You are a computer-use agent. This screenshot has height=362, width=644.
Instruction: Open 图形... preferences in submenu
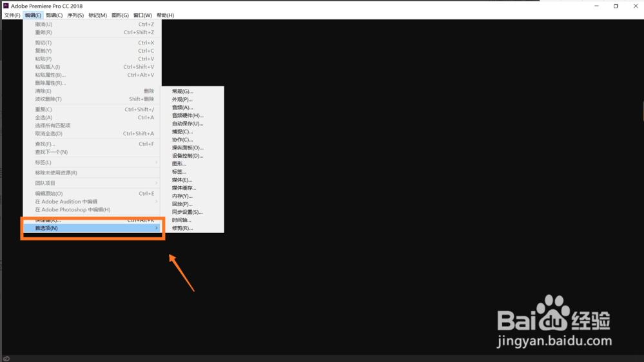[192, 164]
